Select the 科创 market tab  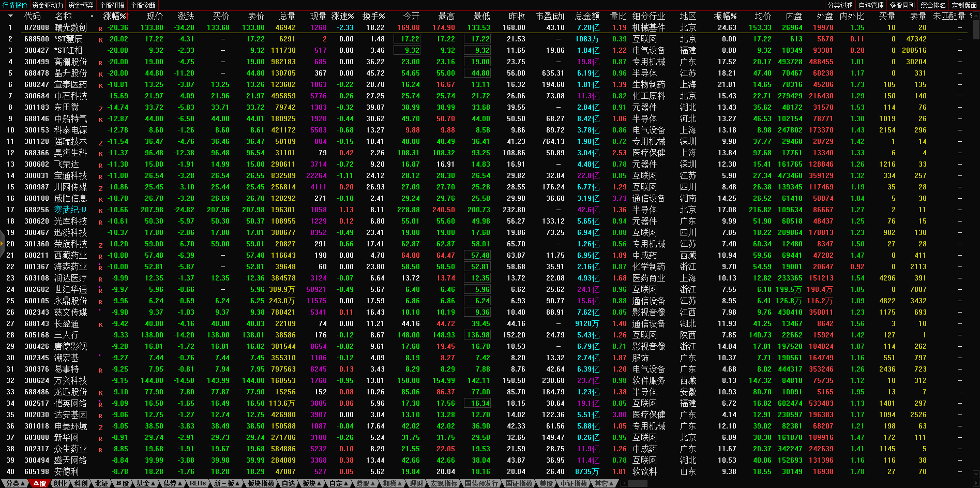coord(81,483)
